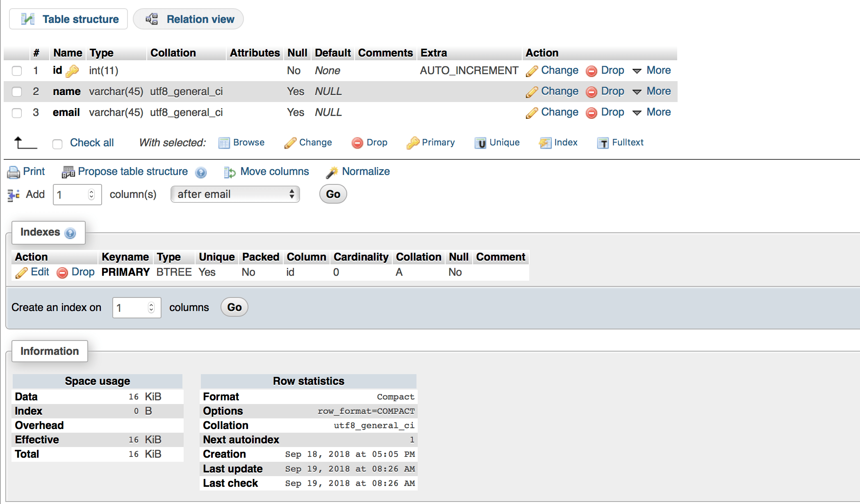Click the Unique icon in With selected row

click(x=480, y=143)
